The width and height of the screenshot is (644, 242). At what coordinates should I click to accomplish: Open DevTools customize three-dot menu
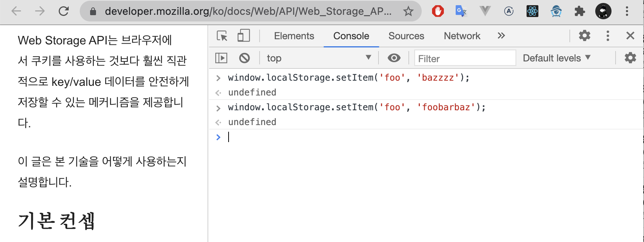(x=608, y=36)
